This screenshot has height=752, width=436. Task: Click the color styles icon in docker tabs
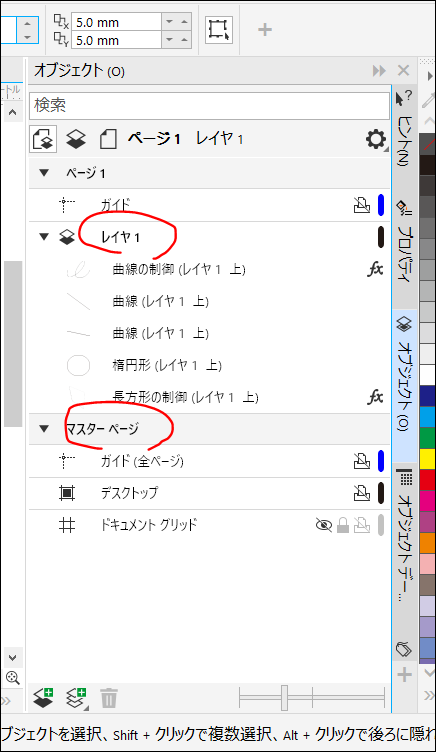404,649
